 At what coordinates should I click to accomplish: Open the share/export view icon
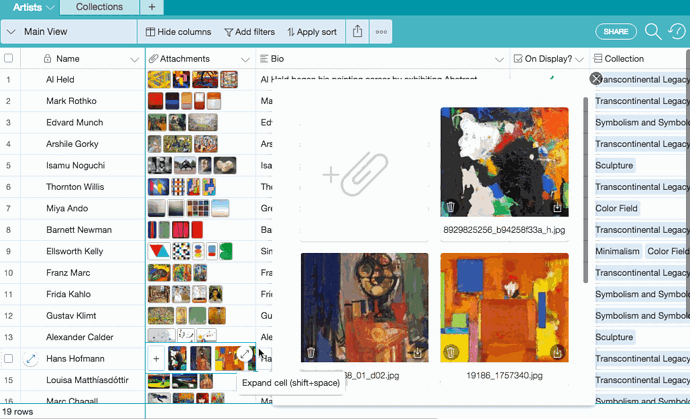[357, 32]
